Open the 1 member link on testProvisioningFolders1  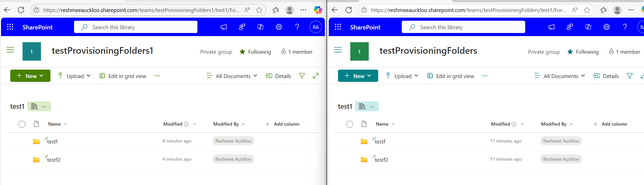point(297,52)
